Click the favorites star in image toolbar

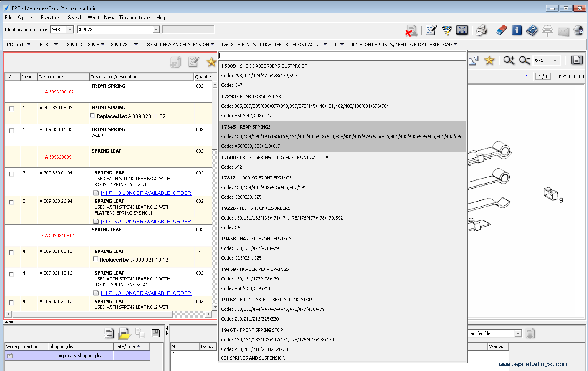489,61
